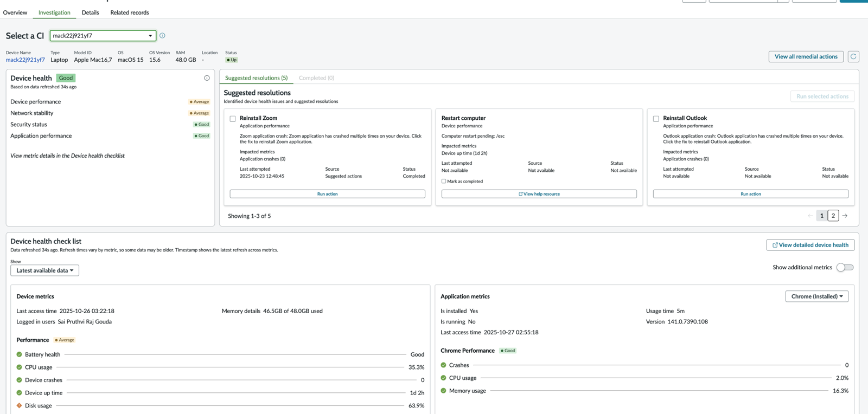Click Zoom last attempted timestamp 2025-10-23 12:48:45
The width and height of the screenshot is (868, 414).
tap(262, 176)
